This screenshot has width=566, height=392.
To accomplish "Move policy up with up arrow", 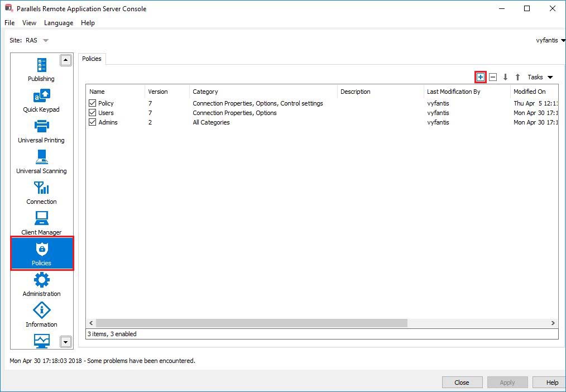I will 517,77.
